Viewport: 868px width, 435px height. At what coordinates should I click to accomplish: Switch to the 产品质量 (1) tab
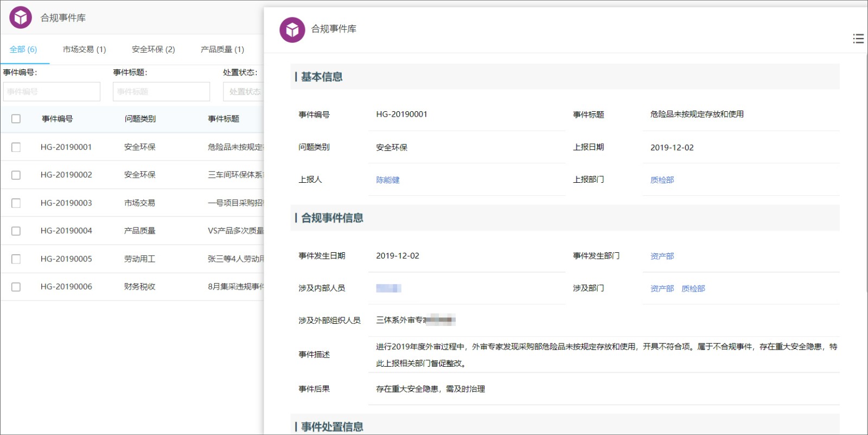[x=222, y=49]
